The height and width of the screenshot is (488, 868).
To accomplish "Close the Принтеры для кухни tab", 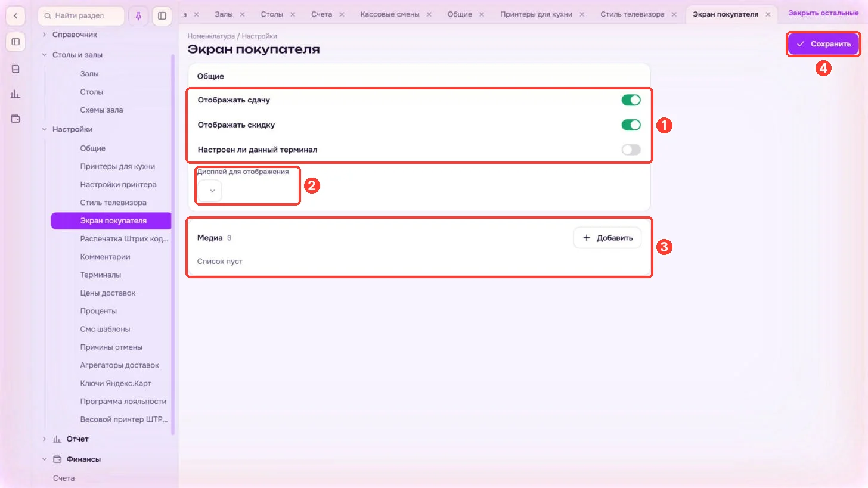I will [x=582, y=14].
